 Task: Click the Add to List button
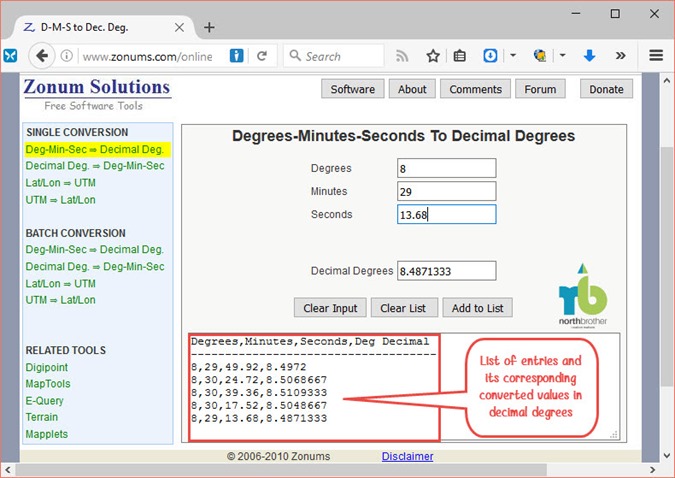pyautogui.click(x=477, y=308)
